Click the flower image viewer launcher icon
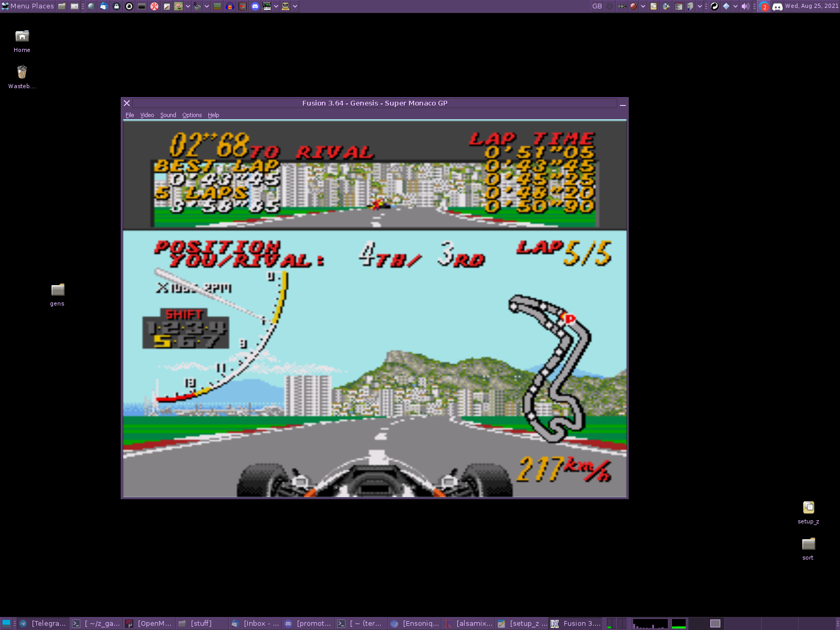 click(x=178, y=6)
